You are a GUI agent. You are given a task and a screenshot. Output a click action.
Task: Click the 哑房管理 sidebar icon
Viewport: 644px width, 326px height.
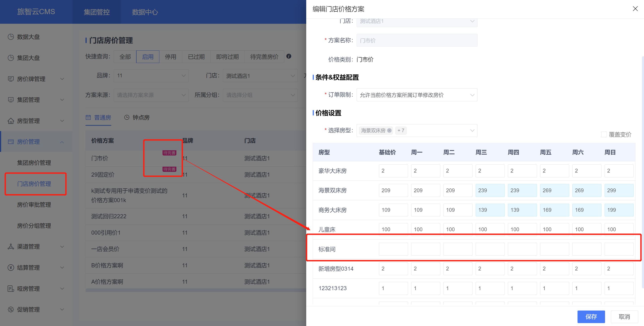[x=11, y=289]
